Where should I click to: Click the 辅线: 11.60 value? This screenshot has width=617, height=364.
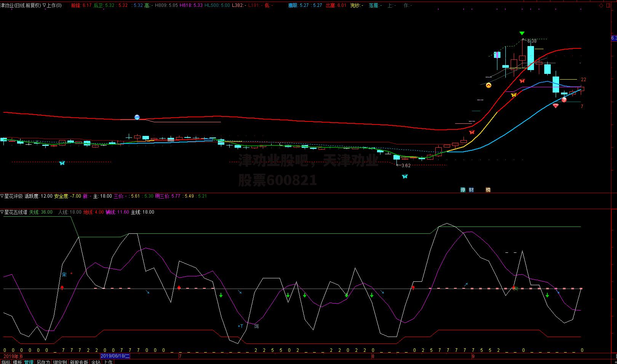117,212
